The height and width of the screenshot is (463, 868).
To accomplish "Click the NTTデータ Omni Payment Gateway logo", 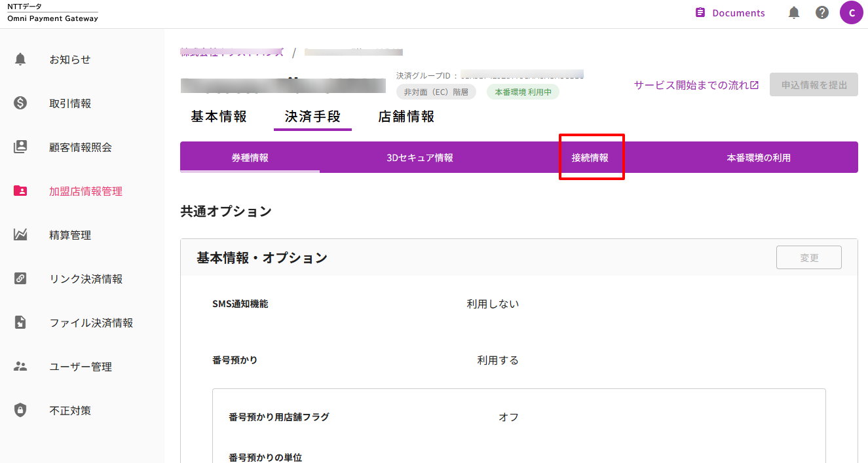I will pos(52,12).
